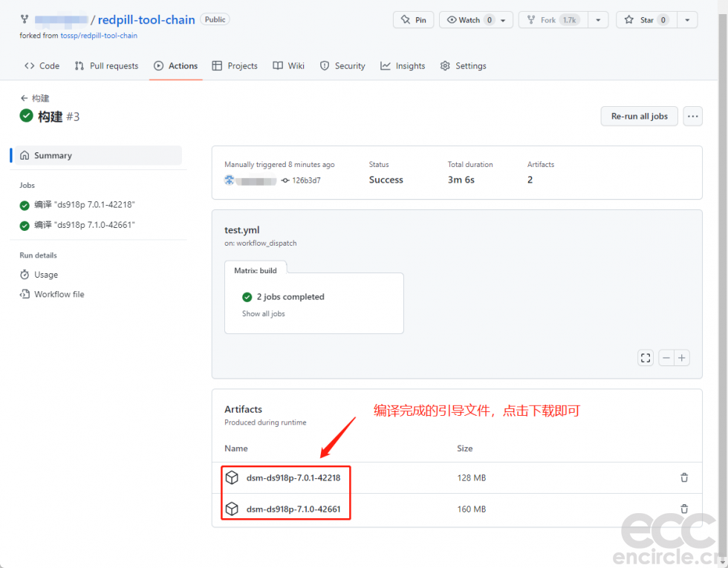Click package icon of dsm-ds918p-7.1.0-42661

point(232,509)
